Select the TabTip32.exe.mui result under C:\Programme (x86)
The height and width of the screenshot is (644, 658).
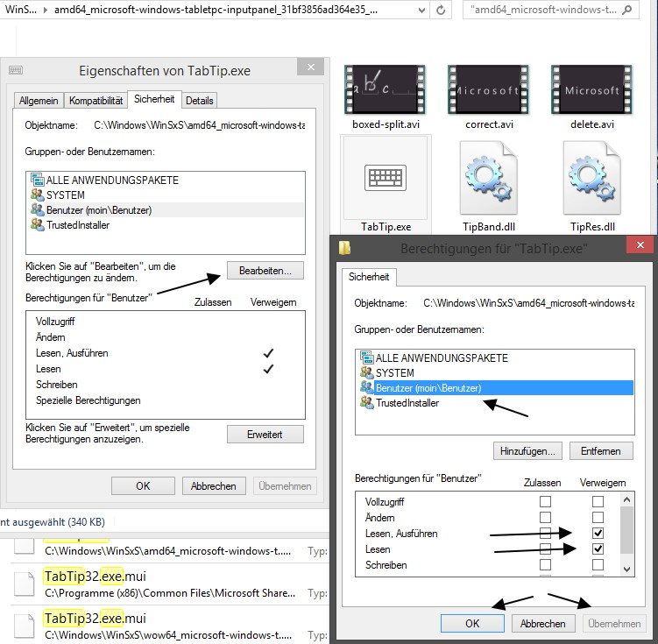click(x=170, y=584)
